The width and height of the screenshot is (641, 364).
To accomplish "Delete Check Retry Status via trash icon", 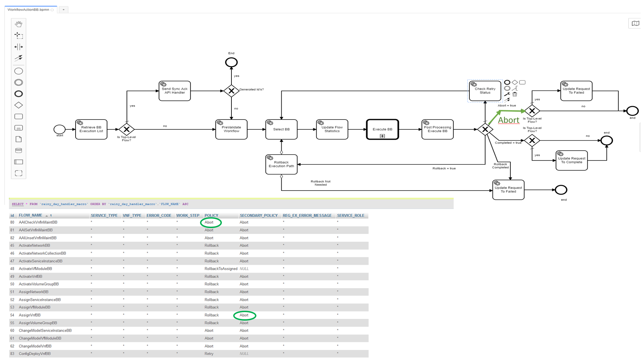I will point(515,94).
